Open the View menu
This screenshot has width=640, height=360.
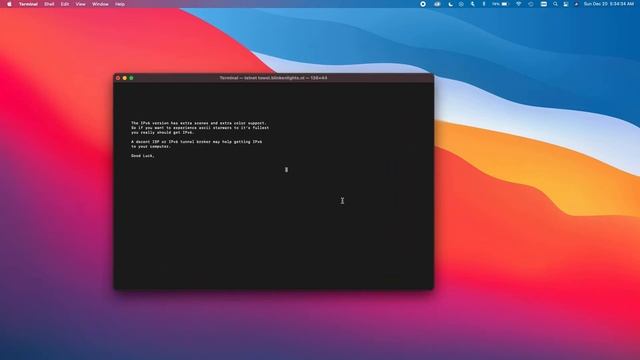(80, 4)
